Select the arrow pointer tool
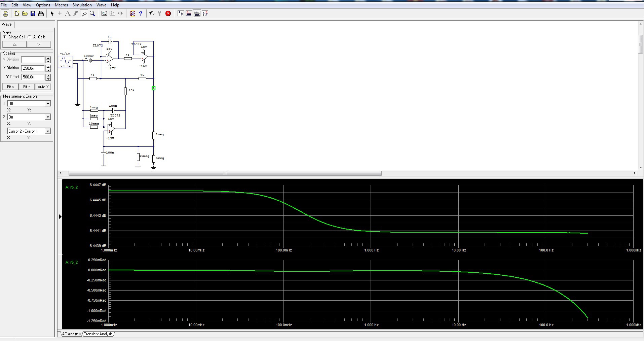The image size is (644, 341). (x=52, y=13)
